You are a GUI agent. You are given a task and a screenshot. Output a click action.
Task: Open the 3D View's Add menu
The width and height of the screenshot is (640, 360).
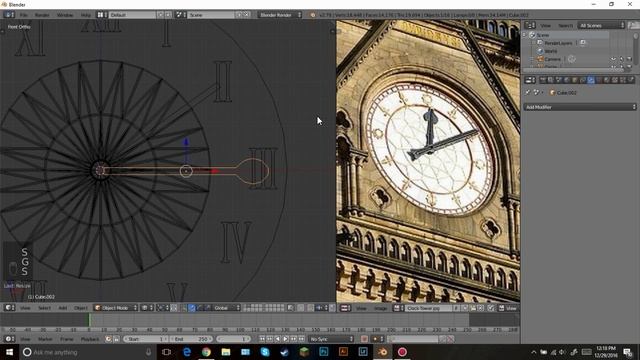62,308
